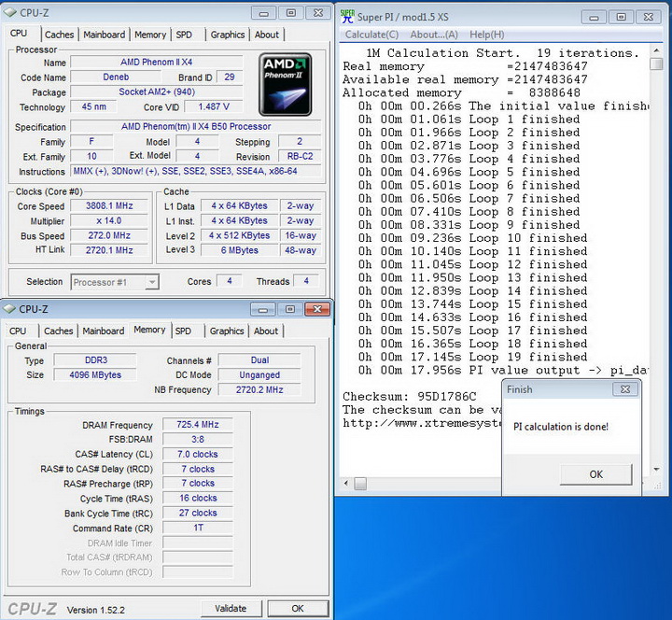Open the Processor #1 selection dropdown
672x620 pixels.
click(x=115, y=282)
